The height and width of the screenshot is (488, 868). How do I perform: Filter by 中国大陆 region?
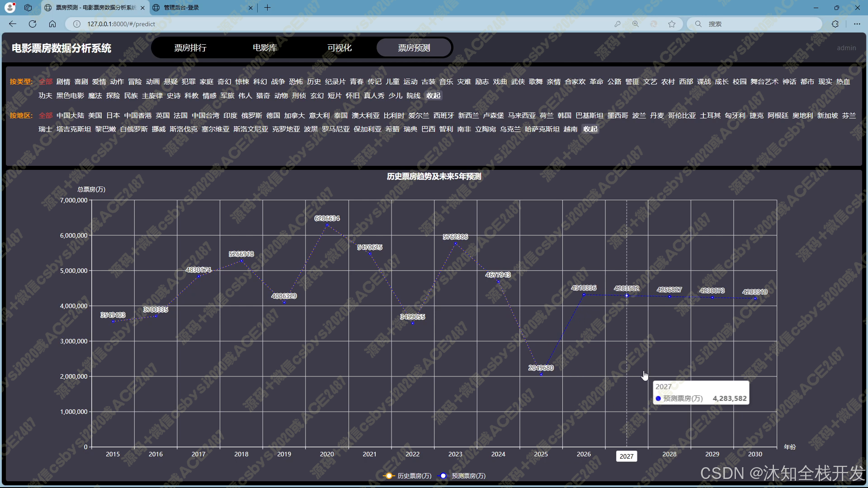pos(70,116)
